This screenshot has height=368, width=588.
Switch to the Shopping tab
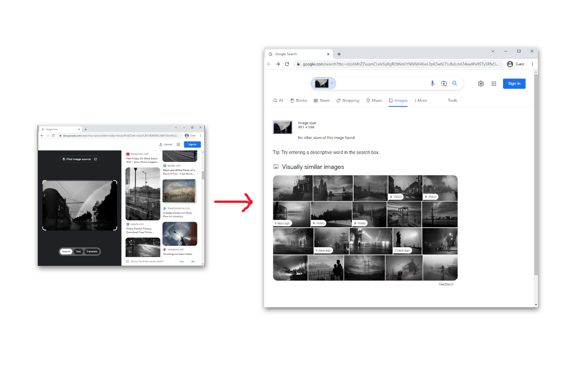(x=348, y=100)
